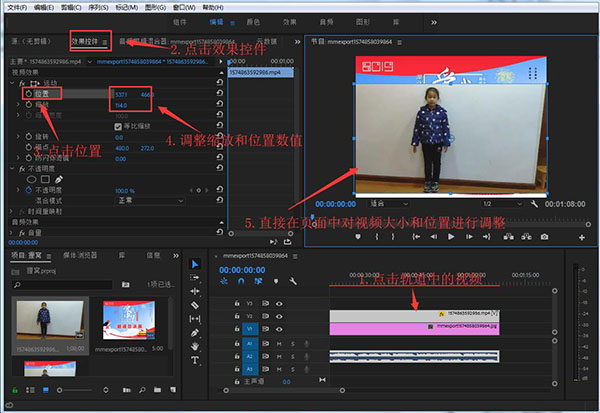Click Export Frame camera icon
The width and height of the screenshot is (600, 413).
pos(544,237)
